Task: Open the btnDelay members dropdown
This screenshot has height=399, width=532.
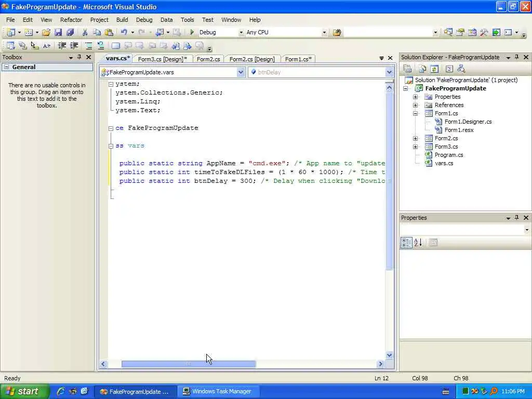Action: pos(389,72)
